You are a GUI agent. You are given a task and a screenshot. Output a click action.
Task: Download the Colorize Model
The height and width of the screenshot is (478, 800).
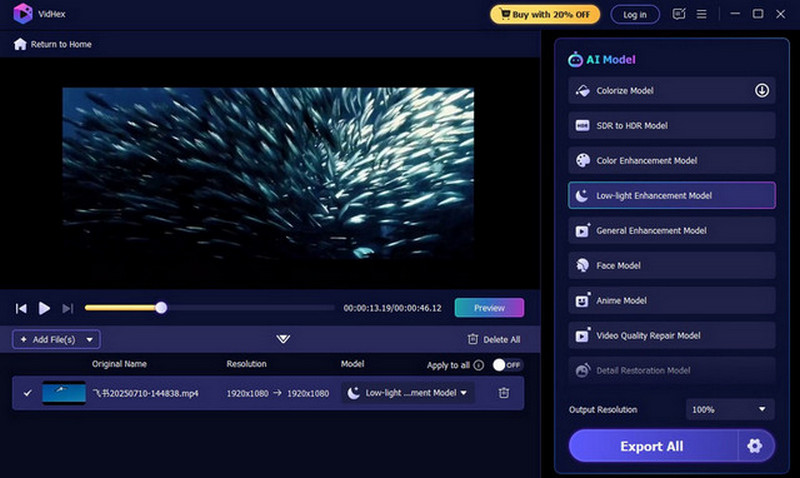point(761,91)
